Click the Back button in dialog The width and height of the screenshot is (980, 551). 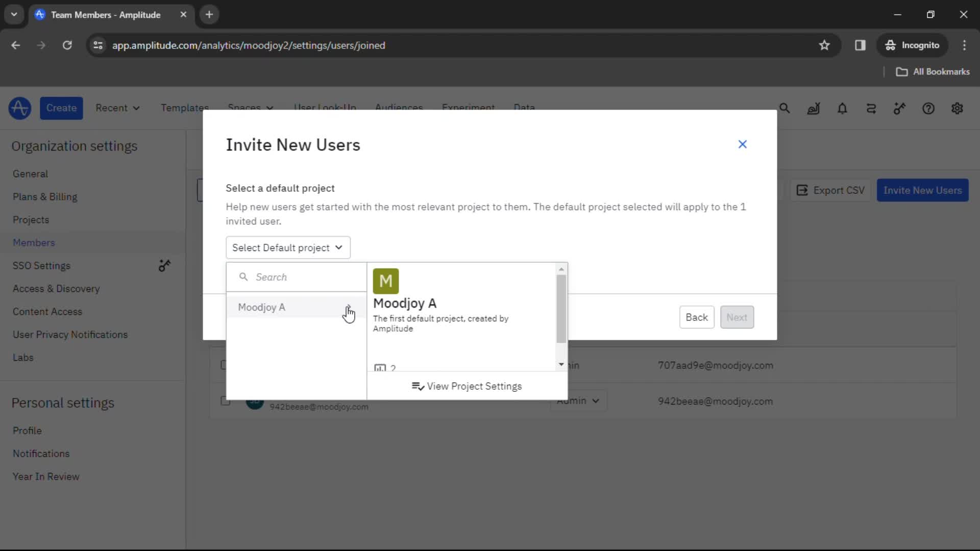697,317
